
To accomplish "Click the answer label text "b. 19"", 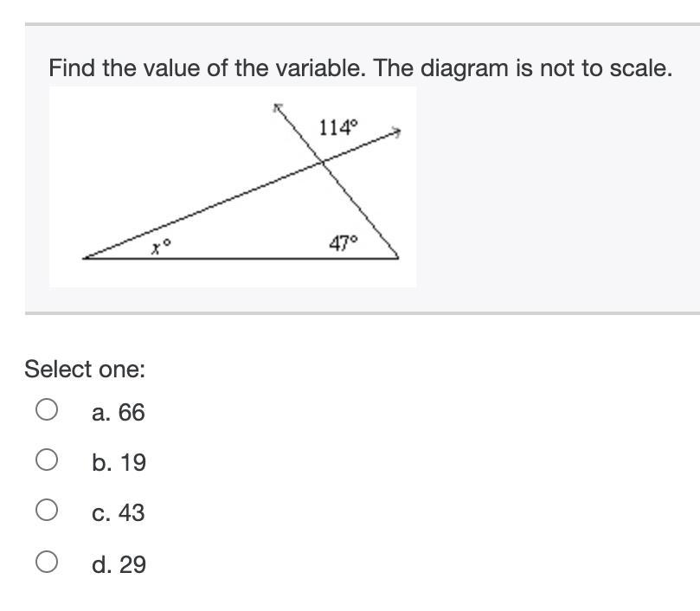I will click(119, 463).
